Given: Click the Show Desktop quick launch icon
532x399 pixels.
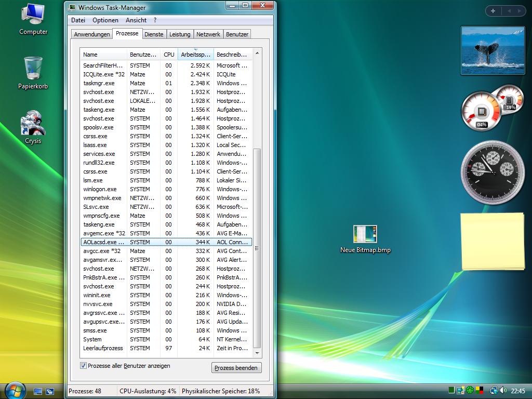Looking at the screenshot, I should click(x=38, y=391).
